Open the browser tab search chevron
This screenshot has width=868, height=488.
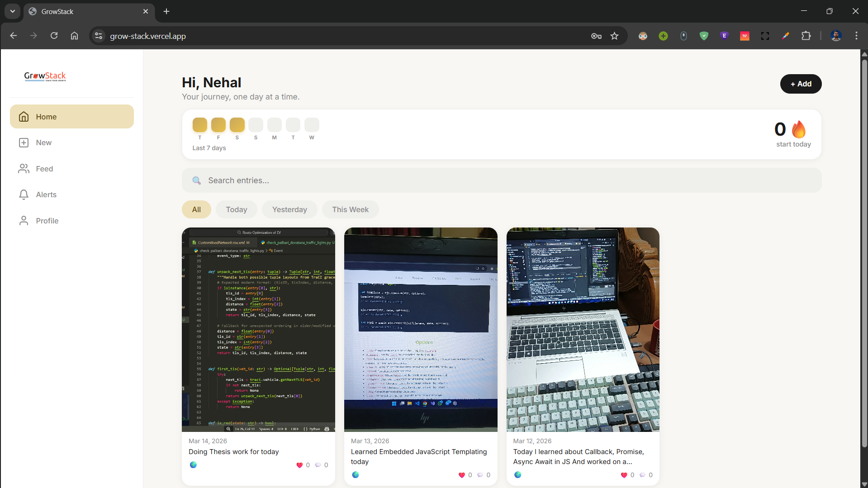12,11
